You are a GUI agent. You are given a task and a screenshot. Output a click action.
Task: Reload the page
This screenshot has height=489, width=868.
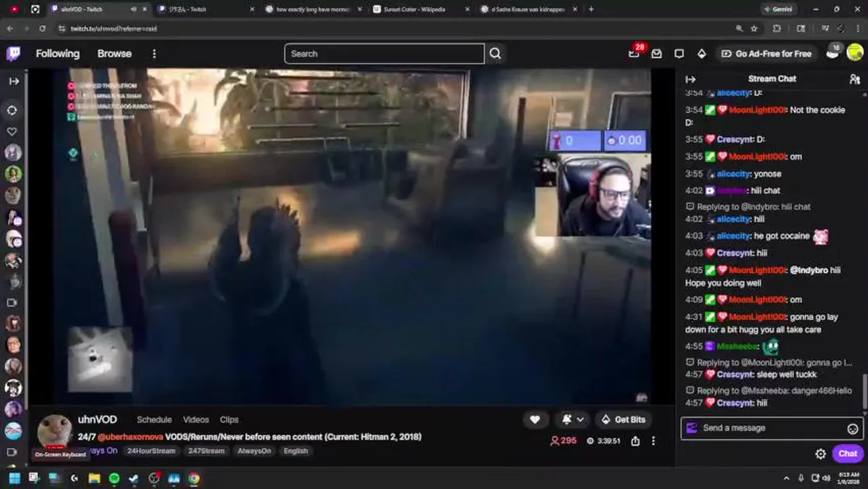tap(42, 29)
